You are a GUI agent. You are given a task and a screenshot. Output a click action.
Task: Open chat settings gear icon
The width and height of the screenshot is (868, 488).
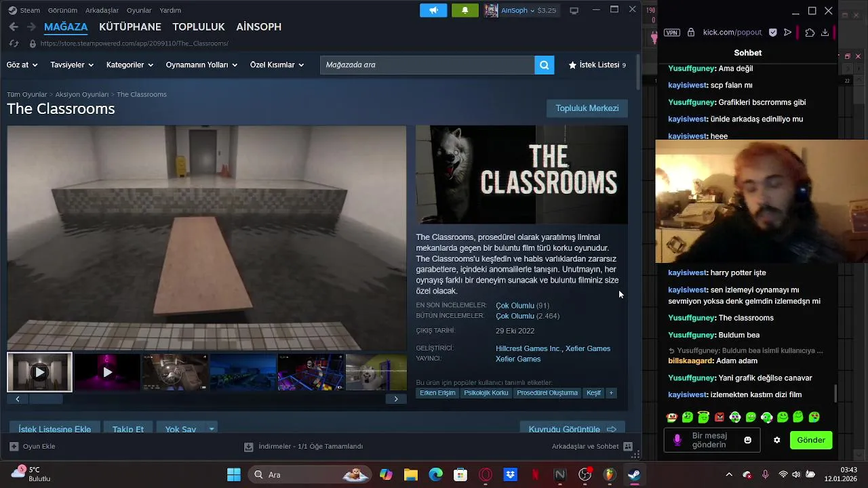pos(777,440)
